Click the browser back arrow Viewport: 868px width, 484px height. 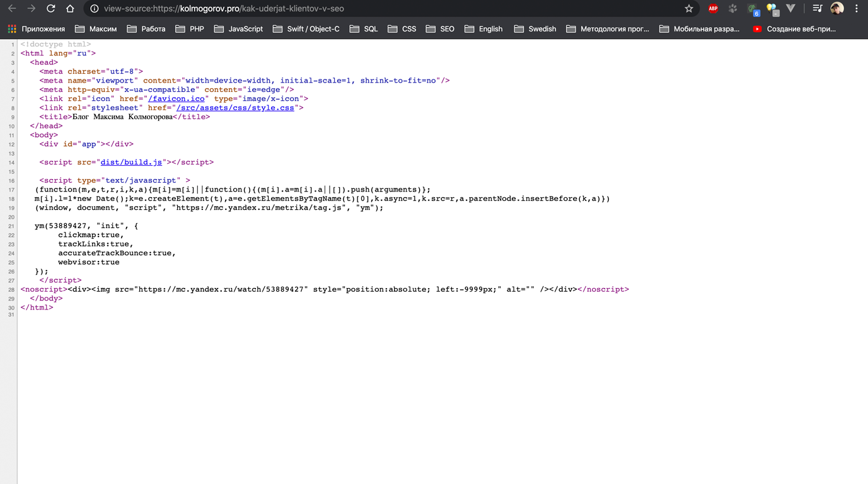[12, 9]
